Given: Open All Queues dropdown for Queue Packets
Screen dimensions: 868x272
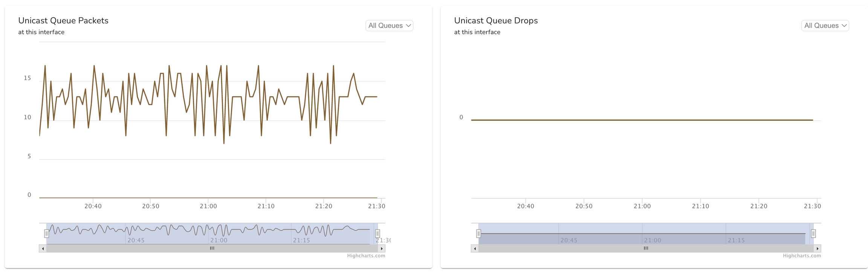Looking at the screenshot, I should (389, 26).
